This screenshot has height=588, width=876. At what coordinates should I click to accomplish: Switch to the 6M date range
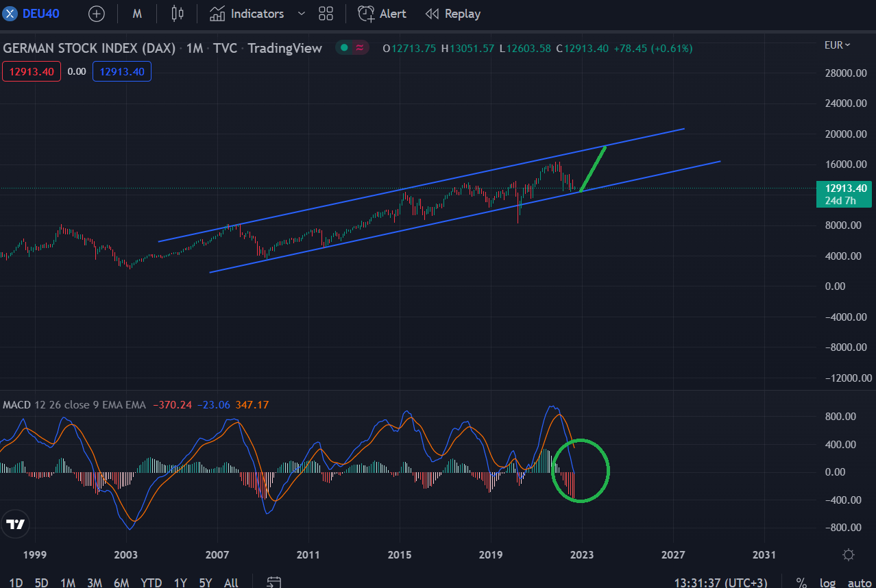tap(121, 583)
